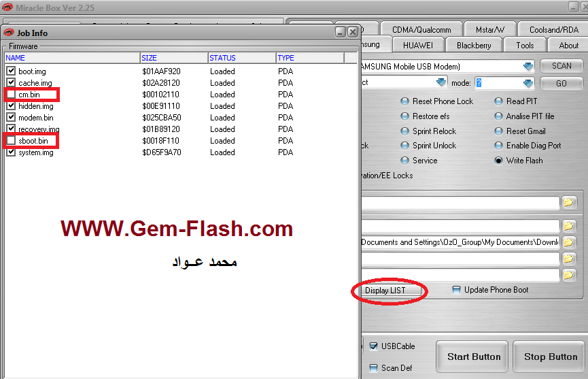Select Reset Gmail option
588x379 pixels.
point(498,131)
